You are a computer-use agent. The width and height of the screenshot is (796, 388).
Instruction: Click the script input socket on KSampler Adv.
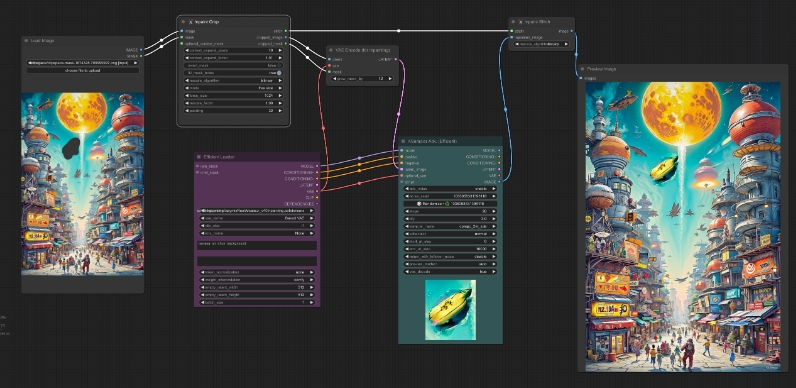click(x=402, y=182)
